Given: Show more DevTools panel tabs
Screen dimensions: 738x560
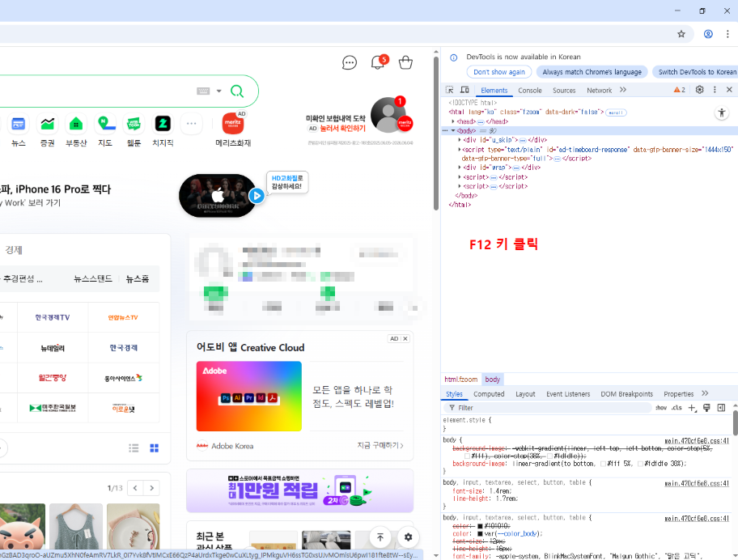Looking at the screenshot, I should (623, 90).
